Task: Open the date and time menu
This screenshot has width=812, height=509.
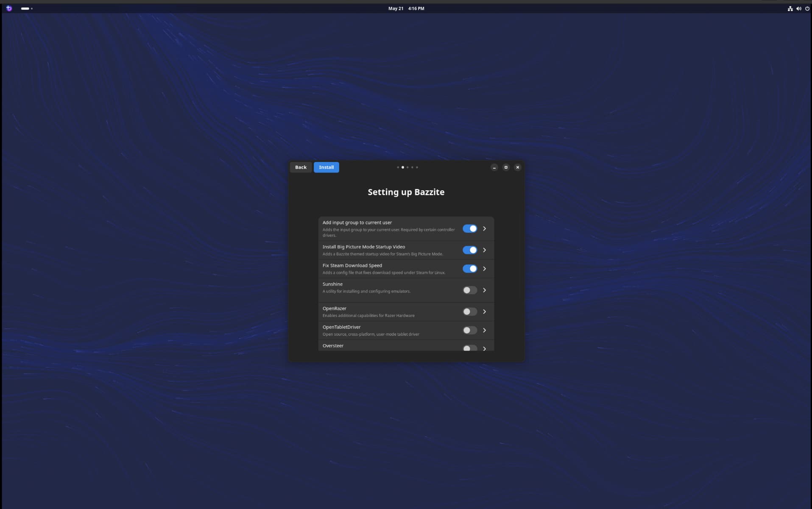Action: (406, 8)
